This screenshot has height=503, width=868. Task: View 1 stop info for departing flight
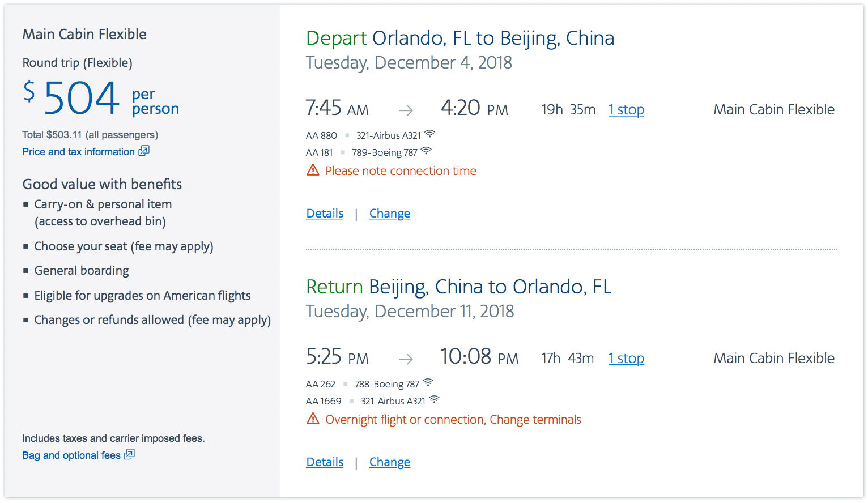pos(626,110)
